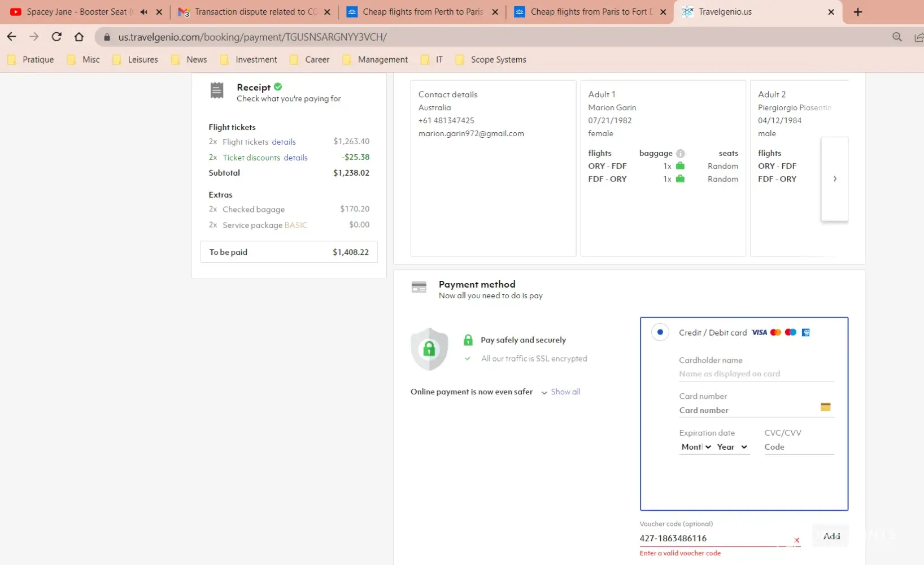The height and width of the screenshot is (565, 924).
Task: Open the expiration Year dropdown
Action: (x=732, y=447)
